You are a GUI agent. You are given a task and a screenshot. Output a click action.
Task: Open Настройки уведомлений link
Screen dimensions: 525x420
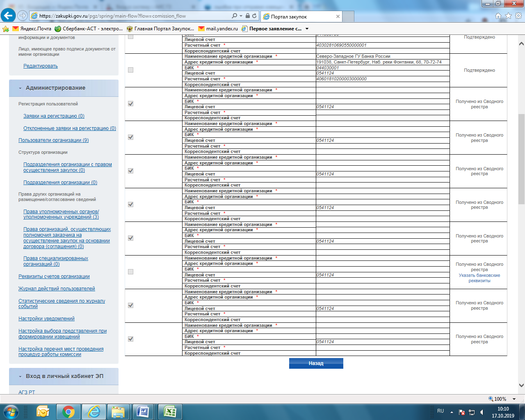[46, 319]
